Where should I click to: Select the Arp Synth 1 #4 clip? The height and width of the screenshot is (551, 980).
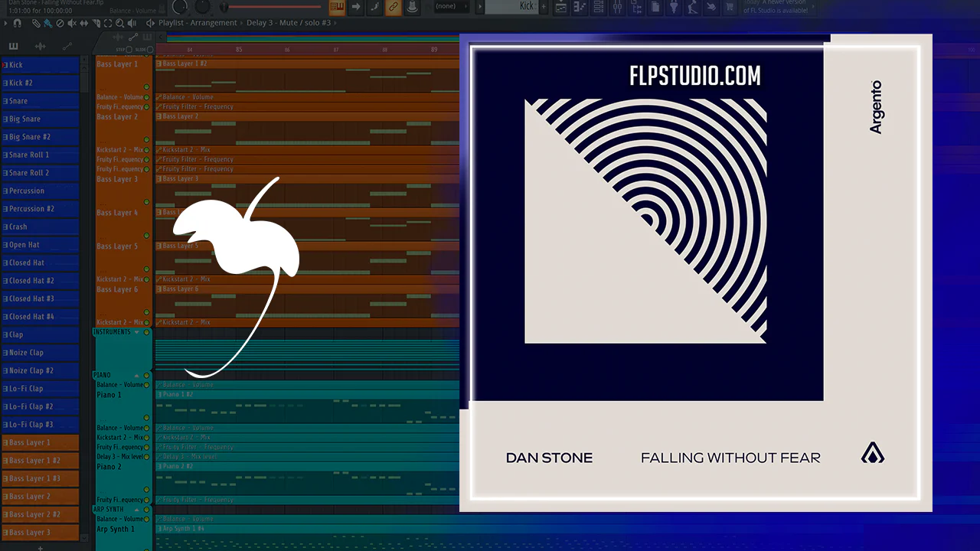pyautogui.click(x=308, y=529)
